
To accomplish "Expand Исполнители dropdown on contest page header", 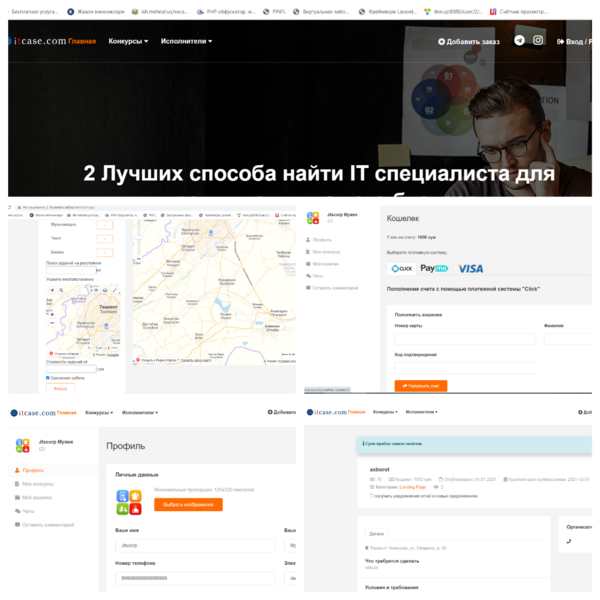I will click(x=422, y=412).
